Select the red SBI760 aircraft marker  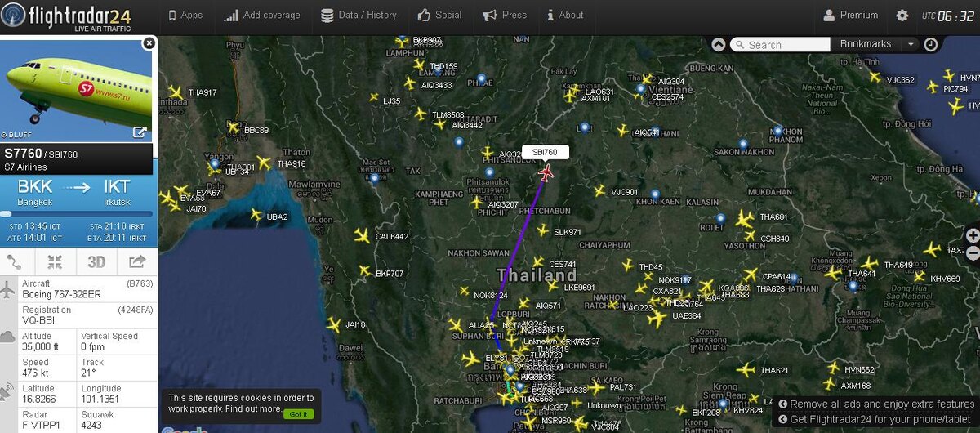546,172
